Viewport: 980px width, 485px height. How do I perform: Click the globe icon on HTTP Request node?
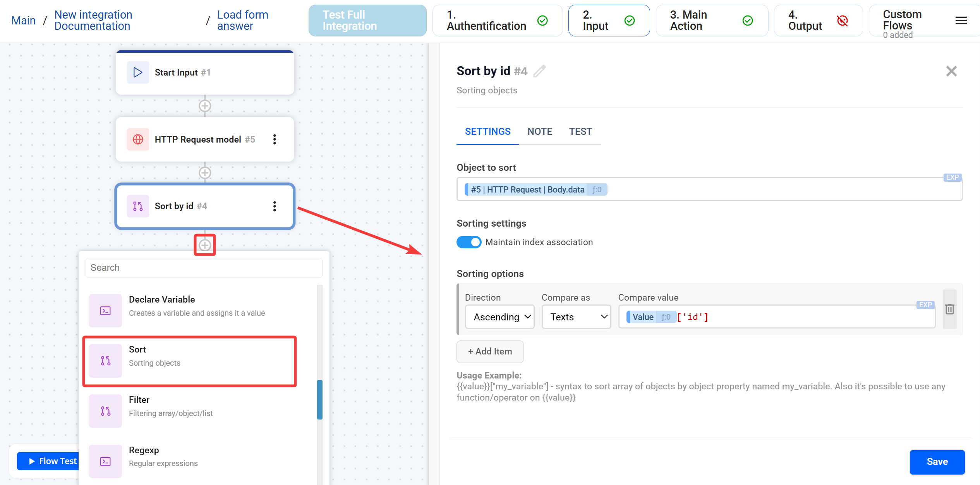pos(138,139)
